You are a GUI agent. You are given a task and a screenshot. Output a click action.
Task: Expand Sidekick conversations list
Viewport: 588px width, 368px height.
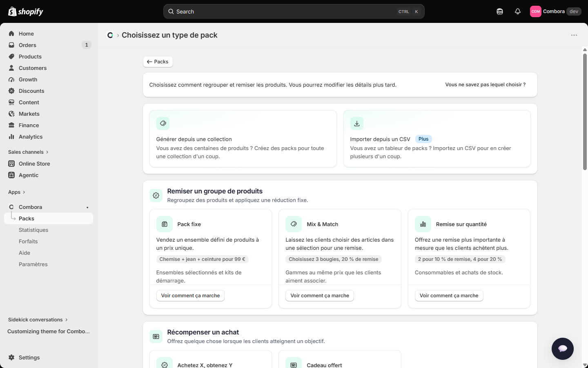pyautogui.click(x=38, y=320)
